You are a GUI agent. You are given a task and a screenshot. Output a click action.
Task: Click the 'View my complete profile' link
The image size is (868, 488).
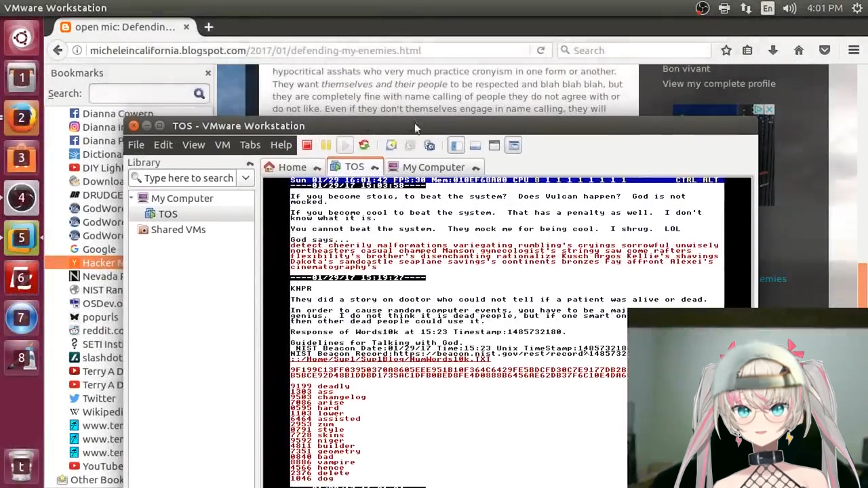pos(719,83)
